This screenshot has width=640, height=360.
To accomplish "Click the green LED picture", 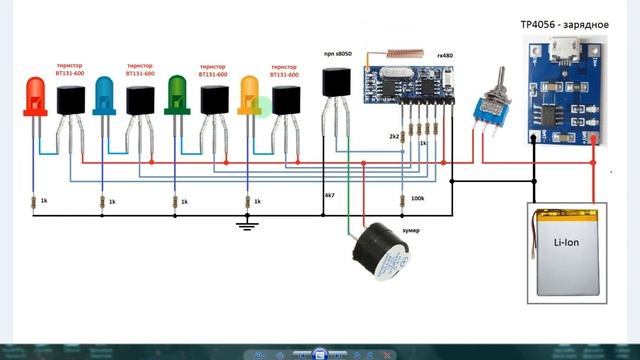I will click(x=177, y=95).
